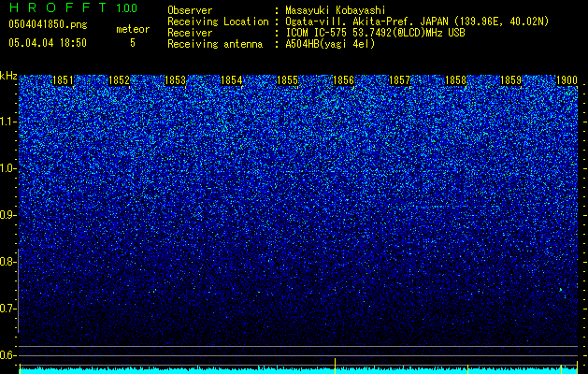Screen dimensions: 588x374
Task: Select the filename 0504041850.png
Action: (48, 24)
